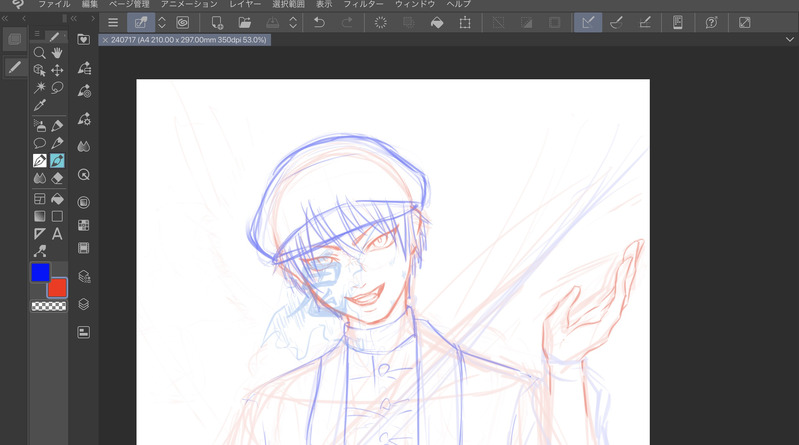Select the transparent color swatch
Viewport: 799px width, 445px height.
(x=49, y=306)
